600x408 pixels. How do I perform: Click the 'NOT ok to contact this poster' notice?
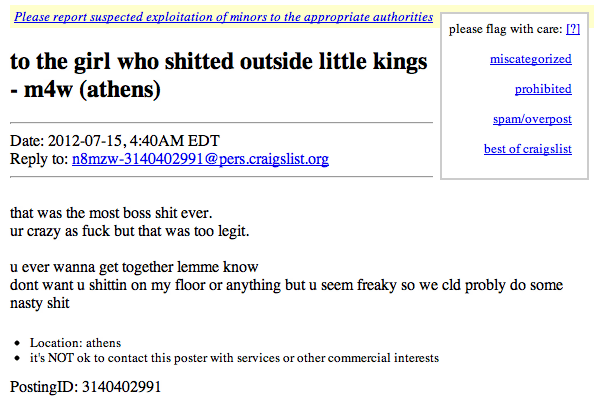coord(234,357)
